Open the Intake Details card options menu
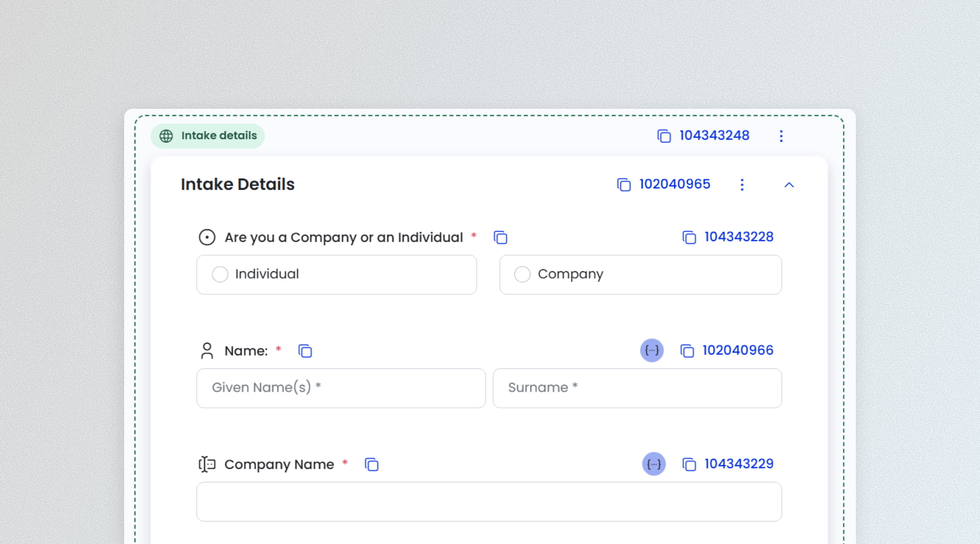Viewport: 980px width, 544px height. pos(742,185)
